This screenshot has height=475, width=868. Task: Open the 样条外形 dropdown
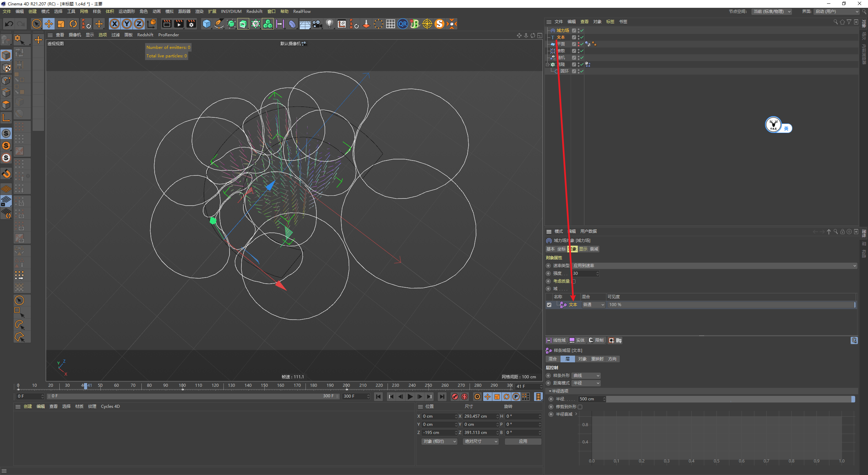click(586, 376)
